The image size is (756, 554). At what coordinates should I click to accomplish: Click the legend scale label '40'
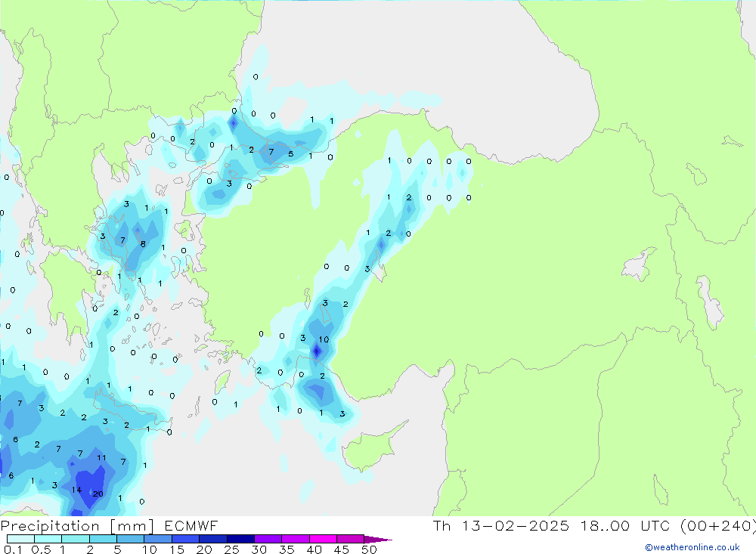314,549
